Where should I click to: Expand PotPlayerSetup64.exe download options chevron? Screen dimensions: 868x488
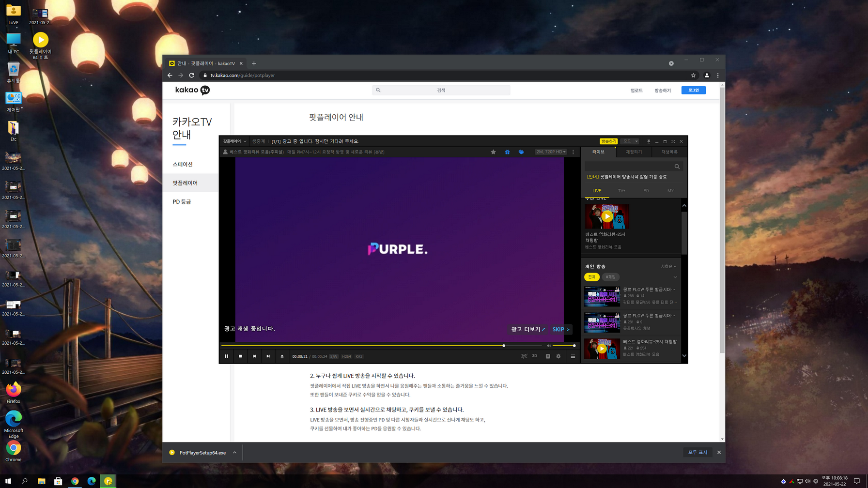(x=235, y=453)
